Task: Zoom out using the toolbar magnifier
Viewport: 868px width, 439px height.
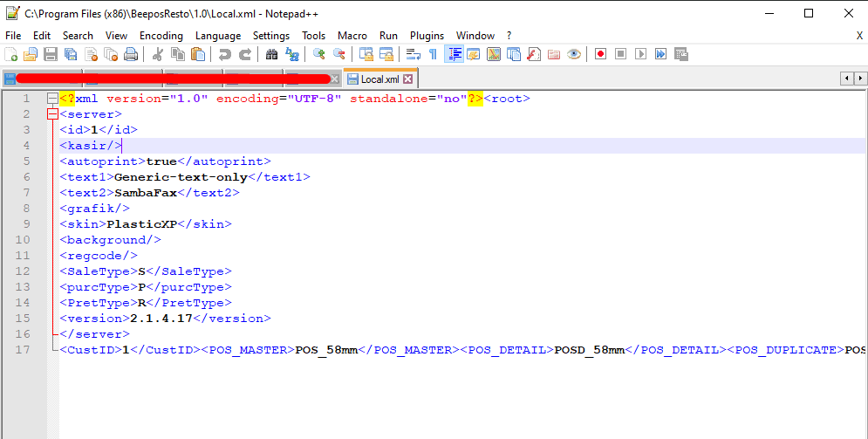Action: (338, 54)
